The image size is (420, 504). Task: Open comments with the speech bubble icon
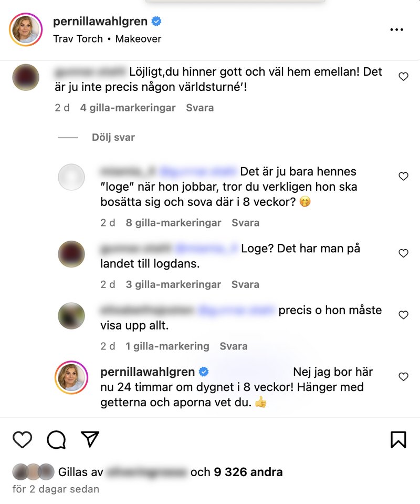click(57, 439)
